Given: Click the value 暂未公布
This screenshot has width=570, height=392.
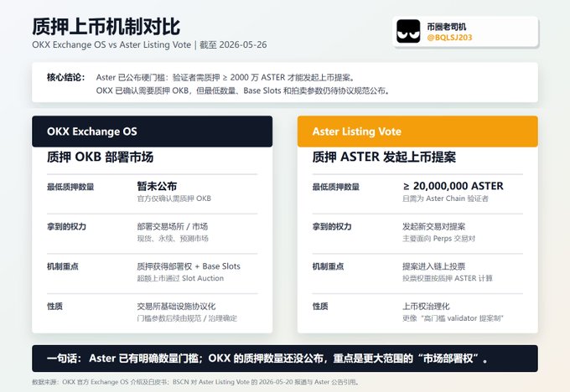Looking at the screenshot, I should pyautogui.click(x=157, y=186).
